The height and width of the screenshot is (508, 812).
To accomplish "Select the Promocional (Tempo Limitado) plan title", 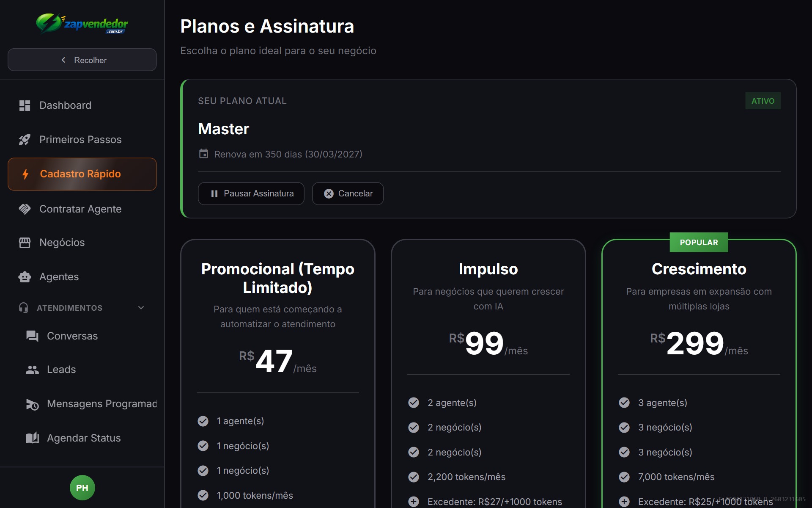I will click(278, 278).
